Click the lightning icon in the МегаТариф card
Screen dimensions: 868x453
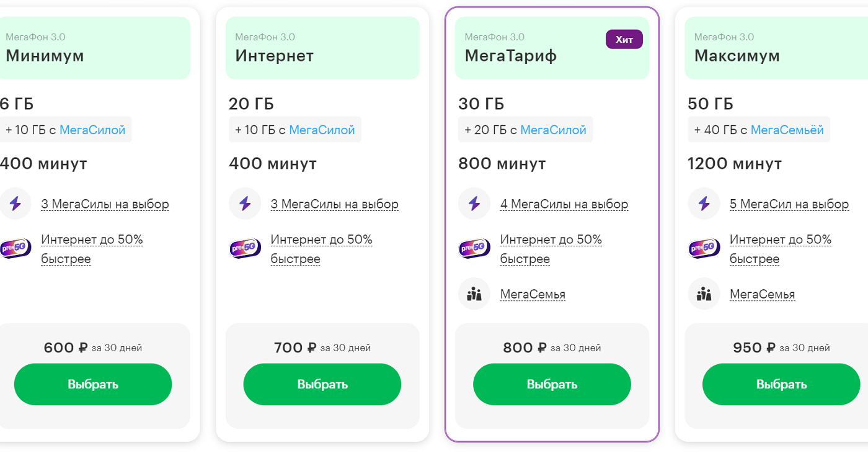(474, 204)
